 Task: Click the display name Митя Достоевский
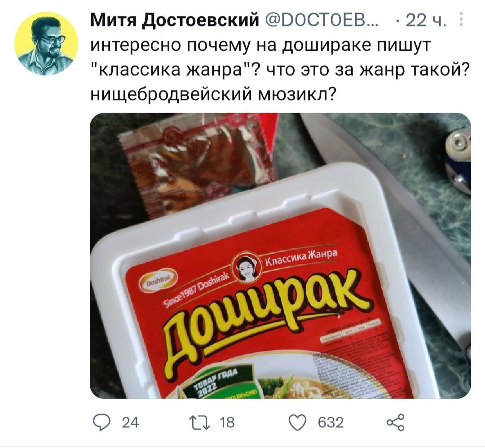click(x=174, y=21)
